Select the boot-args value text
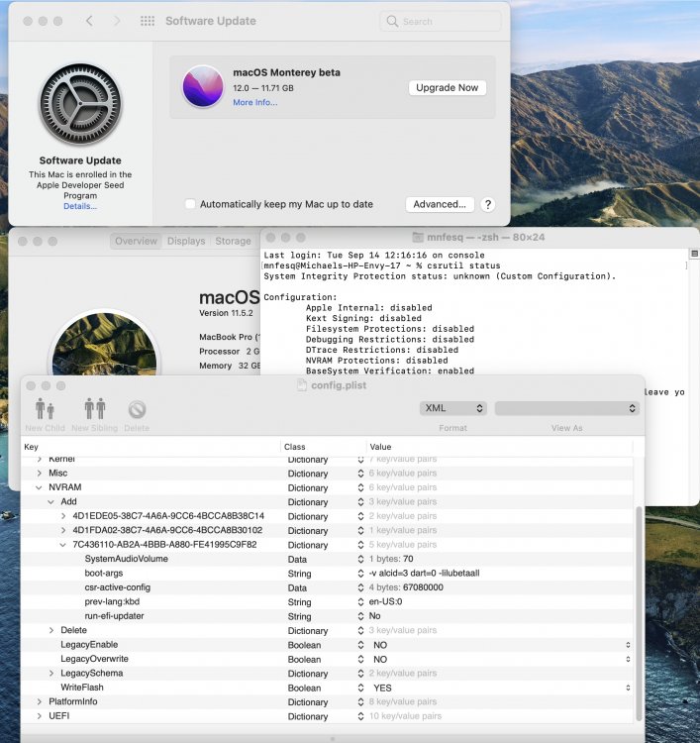The width and height of the screenshot is (700, 743). [424, 574]
